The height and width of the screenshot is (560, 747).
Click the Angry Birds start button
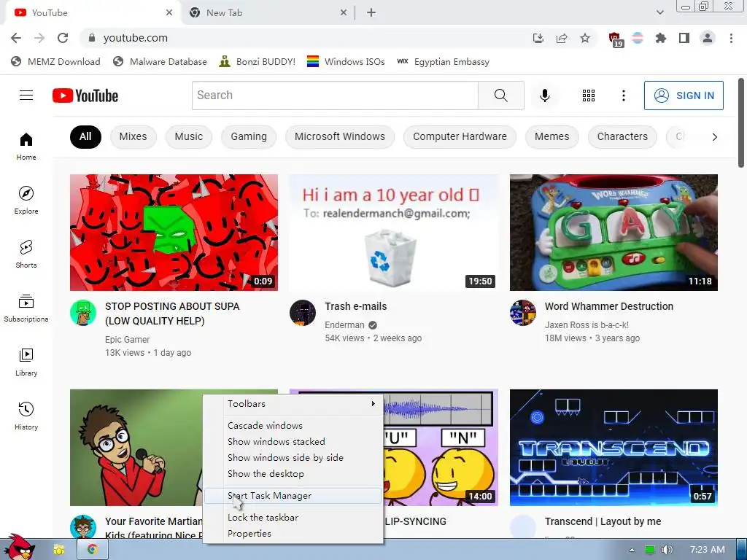pyautogui.click(x=19, y=547)
